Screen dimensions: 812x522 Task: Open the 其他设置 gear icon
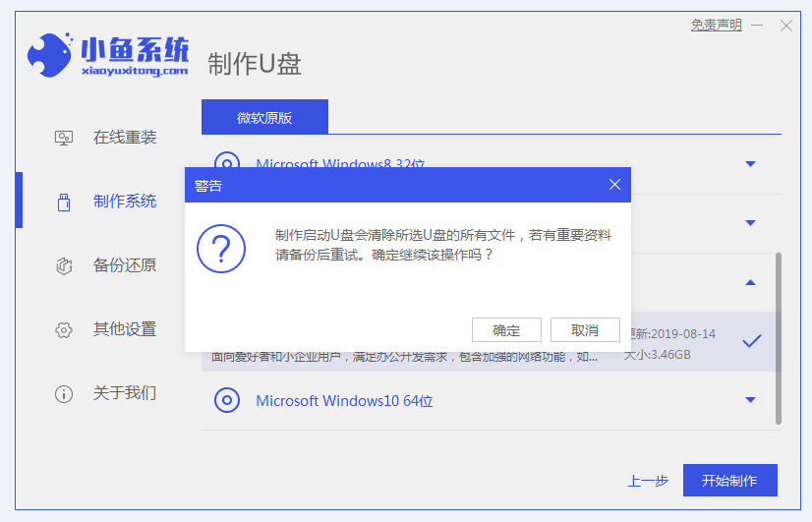pyautogui.click(x=64, y=330)
